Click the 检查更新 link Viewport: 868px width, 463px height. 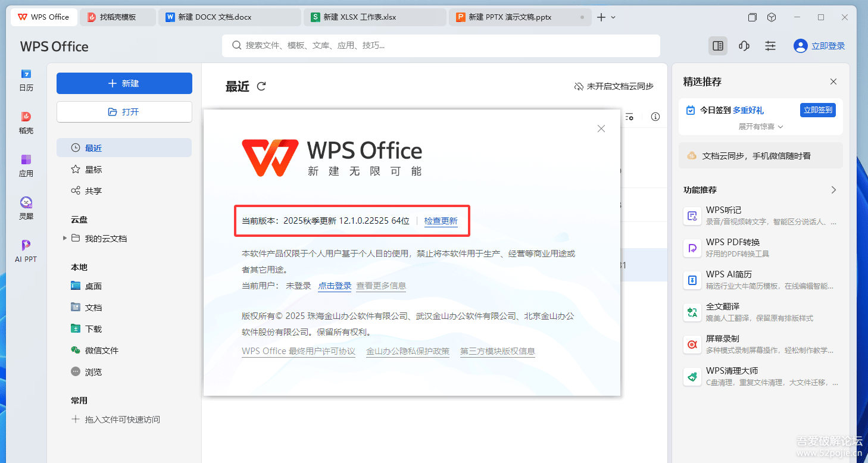point(441,221)
